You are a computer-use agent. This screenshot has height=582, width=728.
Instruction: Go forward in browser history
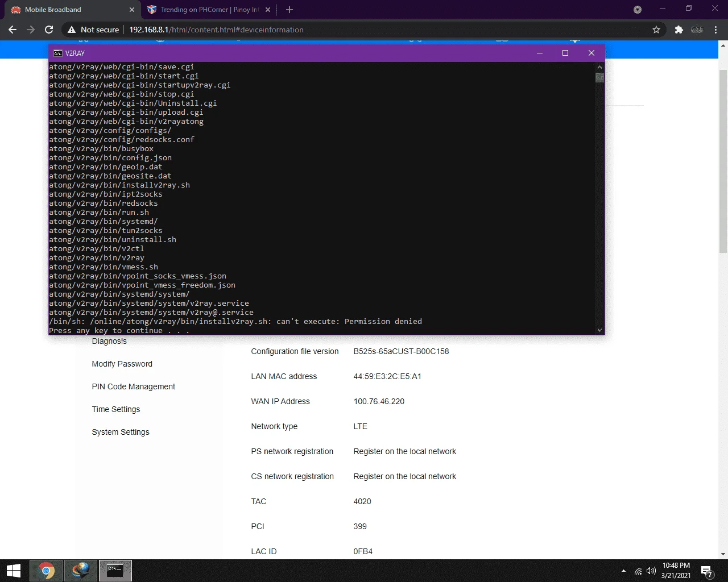click(31, 30)
